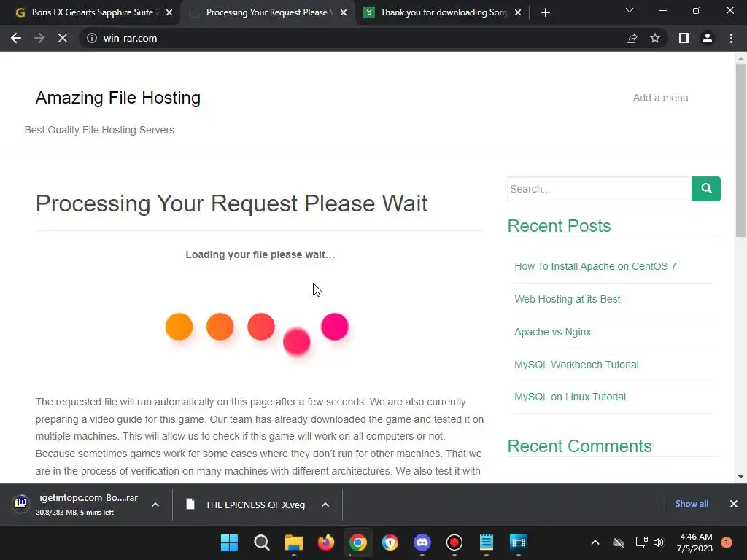Image resolution: width=747 pixels, height=560 pixels.
Task: Open the screen recorder taskbar icon
Action: (454, 542)
